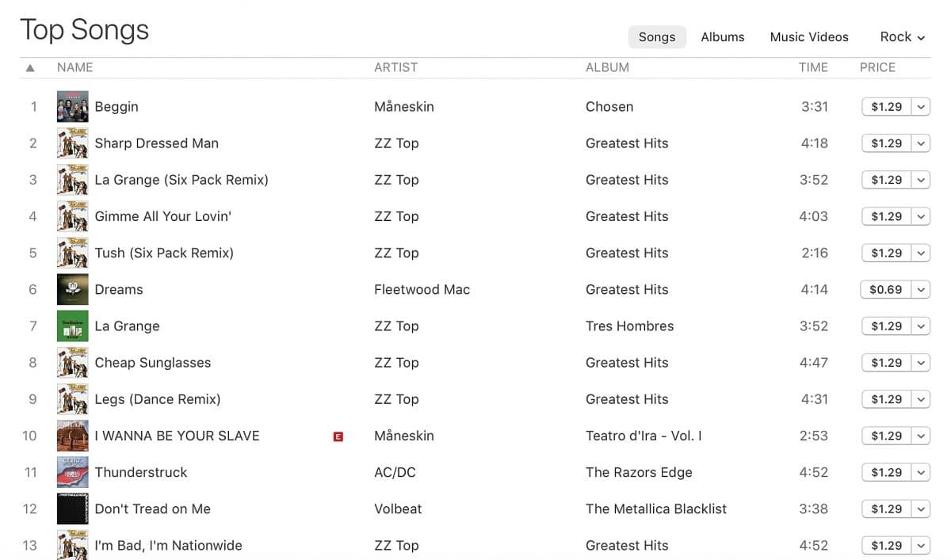Click the green Tres Hombres artwork
The width and height of the screenshot is (951, 560).
pyautogui.click(x=72, y=326)
